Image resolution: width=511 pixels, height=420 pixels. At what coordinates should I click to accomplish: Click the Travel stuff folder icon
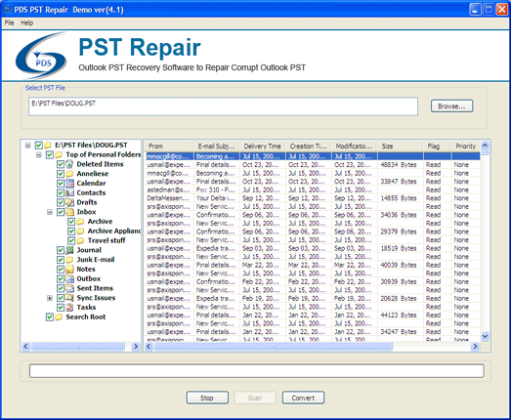(x=80, y=240)
